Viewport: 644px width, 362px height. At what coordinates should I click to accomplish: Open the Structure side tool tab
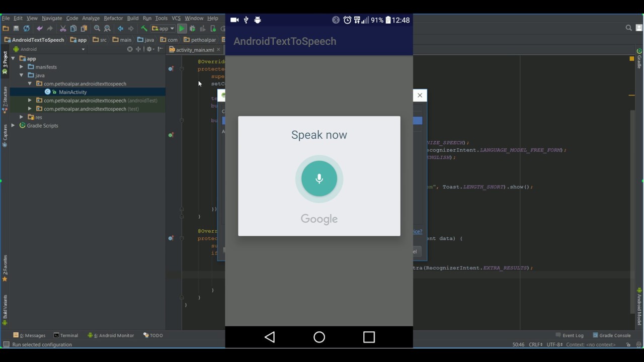coord(5,100)
